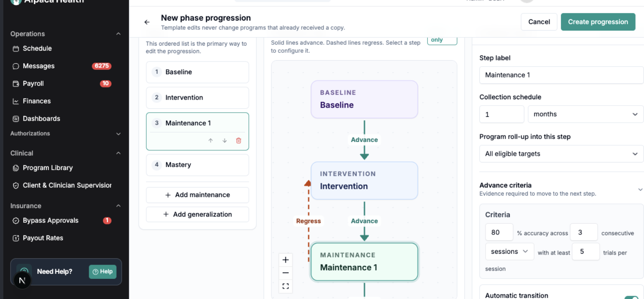This screenshot has width=644, height=299.
Task: Click the back arrow beside New phase progression
Action: (x=147, y=22)
